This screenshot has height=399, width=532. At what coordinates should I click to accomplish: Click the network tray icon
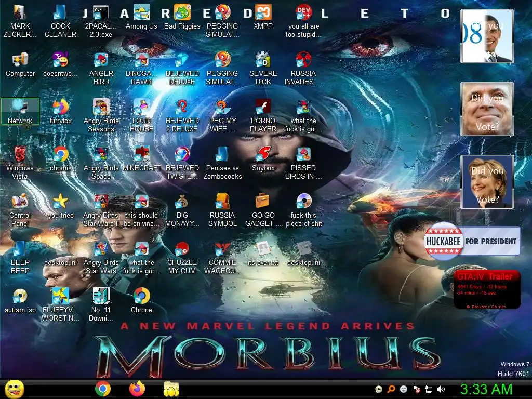coord(429,389)
